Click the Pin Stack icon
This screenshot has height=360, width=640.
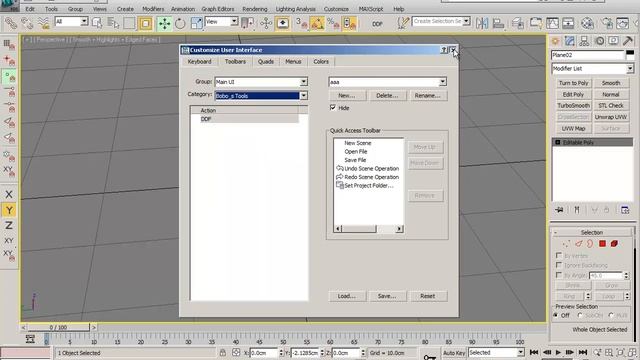coord(559,210)
